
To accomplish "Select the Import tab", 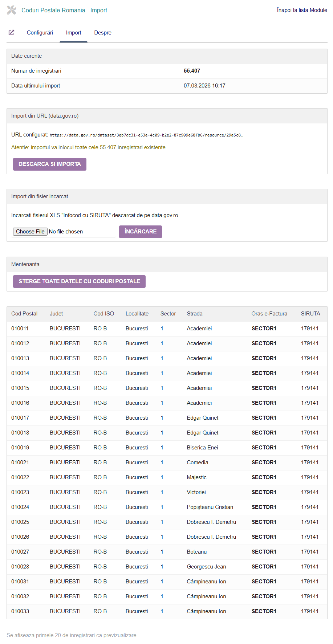I will tap(73, 33).
